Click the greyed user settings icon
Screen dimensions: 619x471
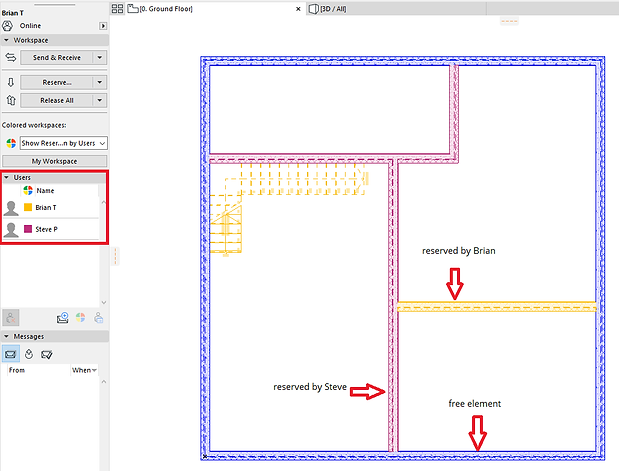click(x=11, y=317)
